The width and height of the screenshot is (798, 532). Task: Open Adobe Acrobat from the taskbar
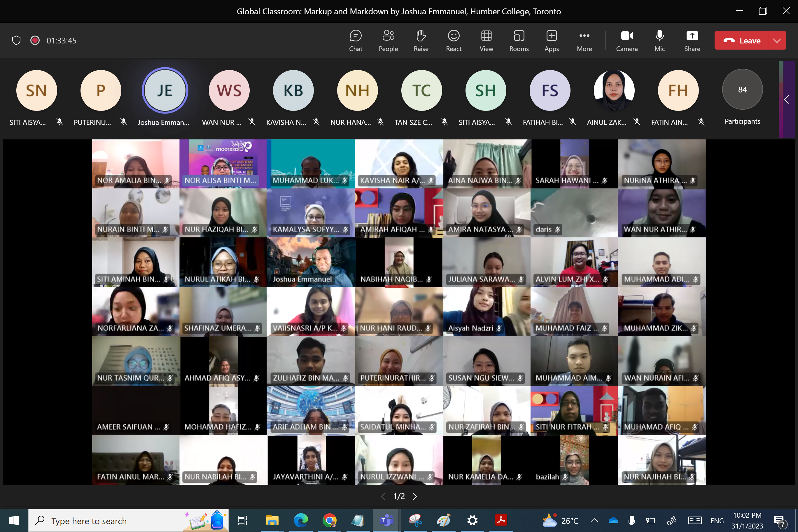pos(501,520)
